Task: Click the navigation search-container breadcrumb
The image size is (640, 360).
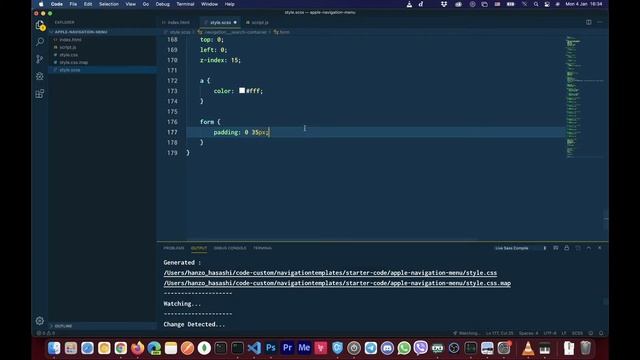Action: coord(232,32)
